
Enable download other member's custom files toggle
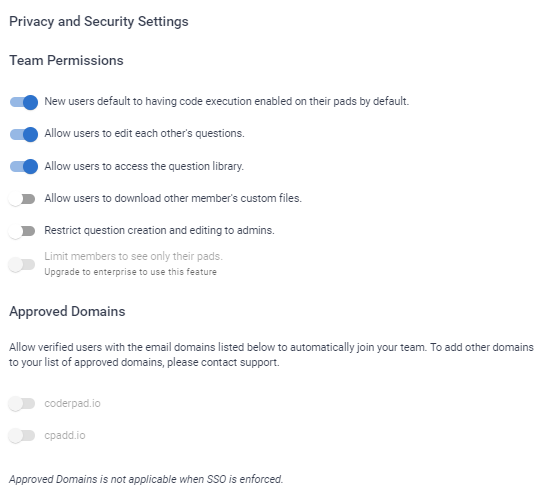22,199
